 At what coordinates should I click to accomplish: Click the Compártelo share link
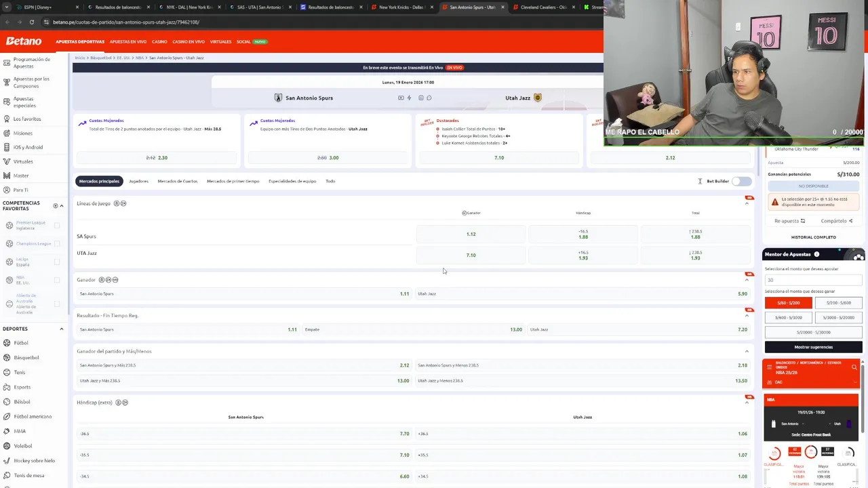pos(836,221)
